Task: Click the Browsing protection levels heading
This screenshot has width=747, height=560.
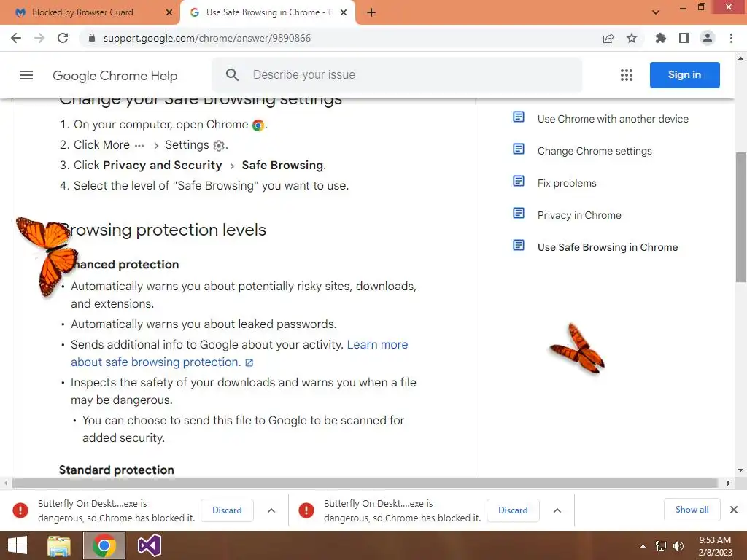Action: coord(163,230)
